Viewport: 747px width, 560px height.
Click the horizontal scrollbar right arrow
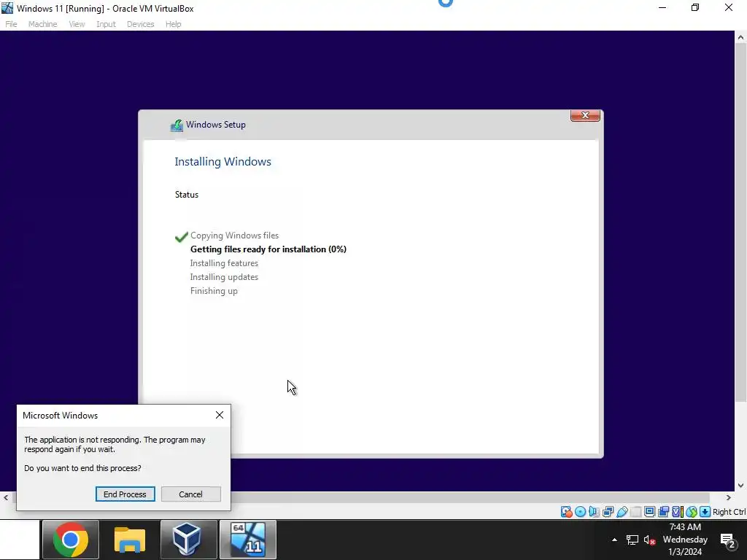tap(729, 497)
